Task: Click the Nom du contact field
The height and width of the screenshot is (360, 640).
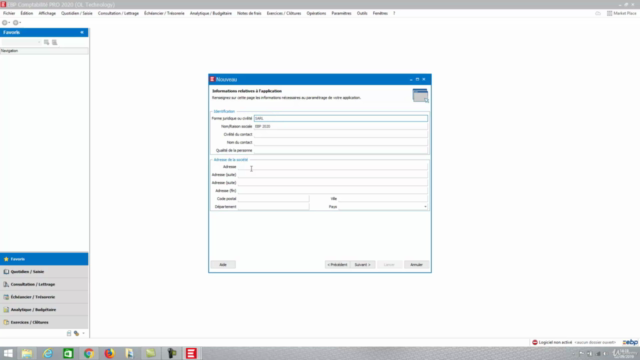Action: pyautogui.click(x=340, y=142)
